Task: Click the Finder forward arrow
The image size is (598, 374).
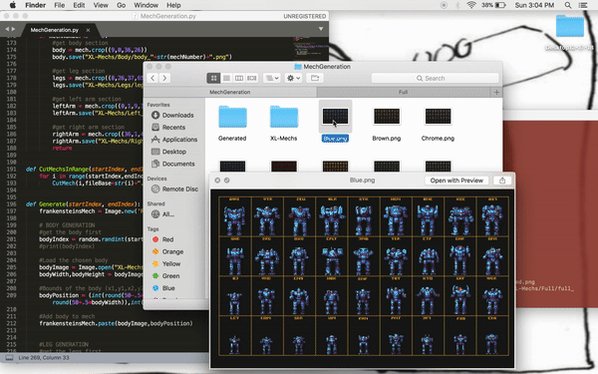Action: coord(165,78)
